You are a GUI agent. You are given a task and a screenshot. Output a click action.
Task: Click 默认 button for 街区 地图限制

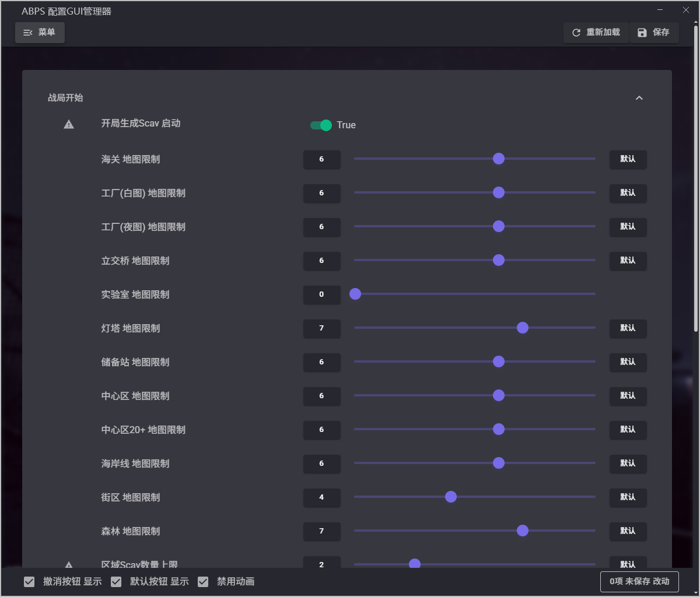point(628,497)
